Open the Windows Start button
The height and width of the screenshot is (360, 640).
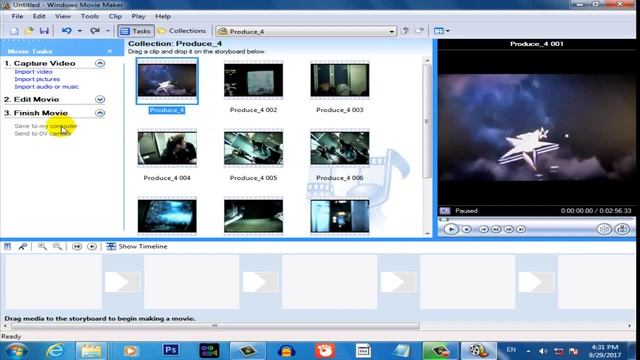(16, 351)
